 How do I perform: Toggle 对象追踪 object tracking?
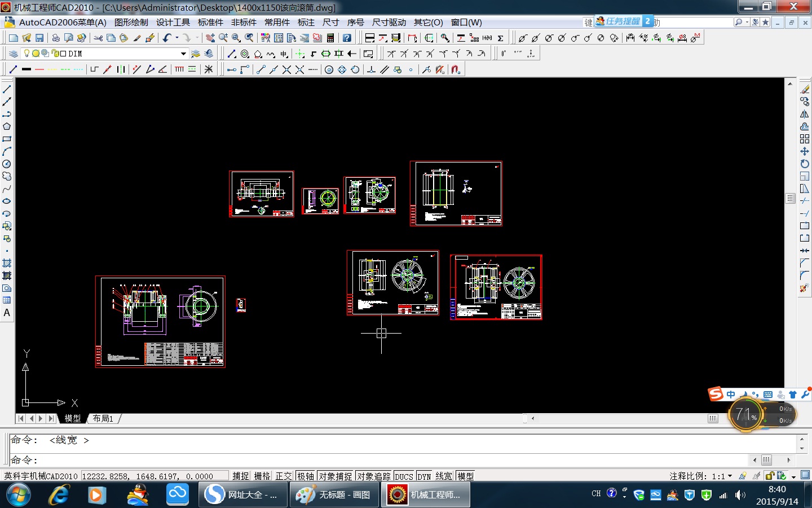(x=373, y=476)
